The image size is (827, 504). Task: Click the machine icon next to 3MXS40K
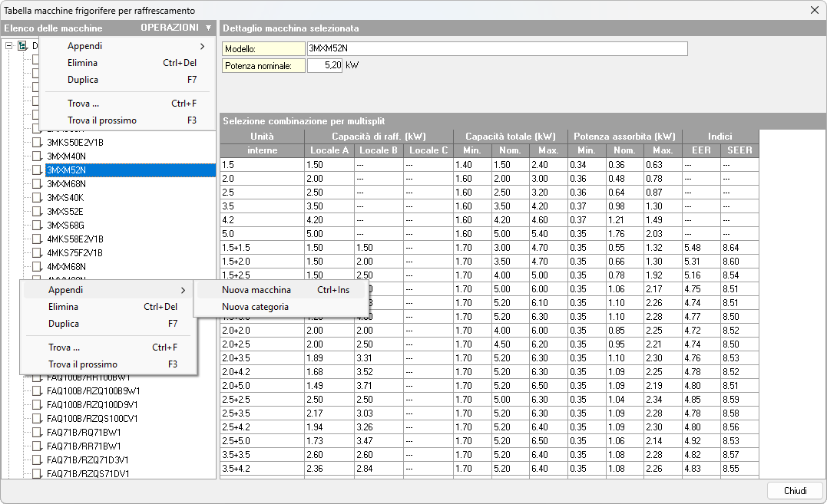(36, 198)
